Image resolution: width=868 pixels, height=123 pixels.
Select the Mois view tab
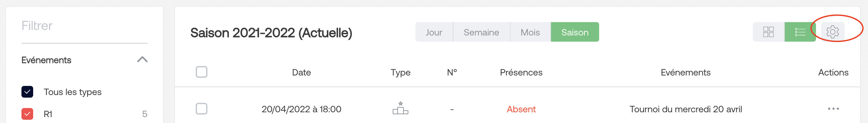[530, 32]
